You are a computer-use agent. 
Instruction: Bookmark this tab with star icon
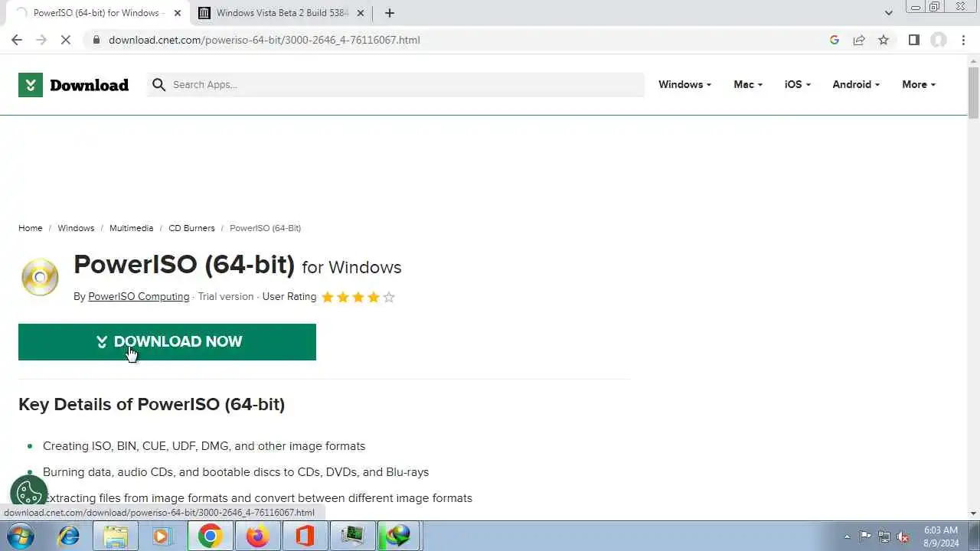884,40
